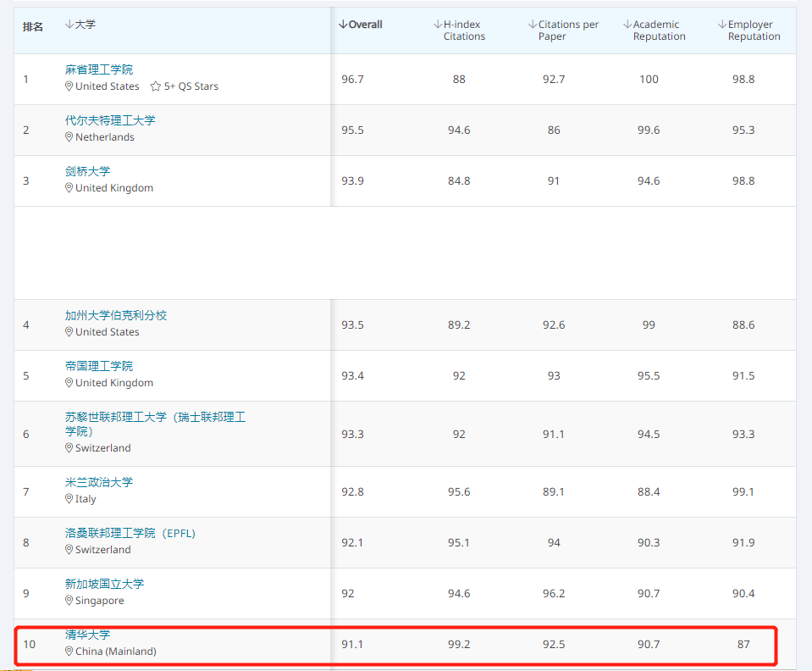The height and width of the screenshot is (671, 812).
Task: Open 剑桥大学 university link
Action: pyautogui.click(x=87, y=171)
